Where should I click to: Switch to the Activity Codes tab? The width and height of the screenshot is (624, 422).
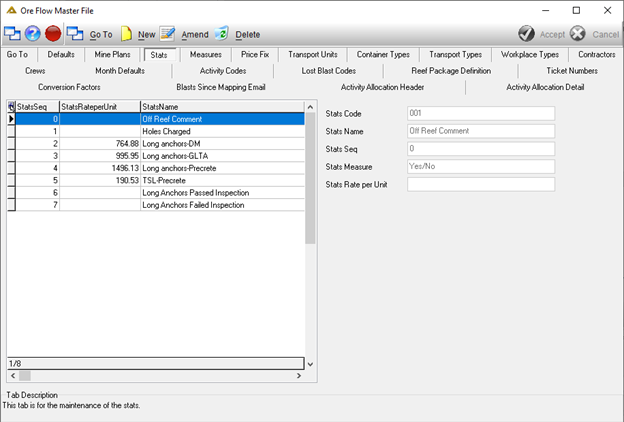click(223, 71)
